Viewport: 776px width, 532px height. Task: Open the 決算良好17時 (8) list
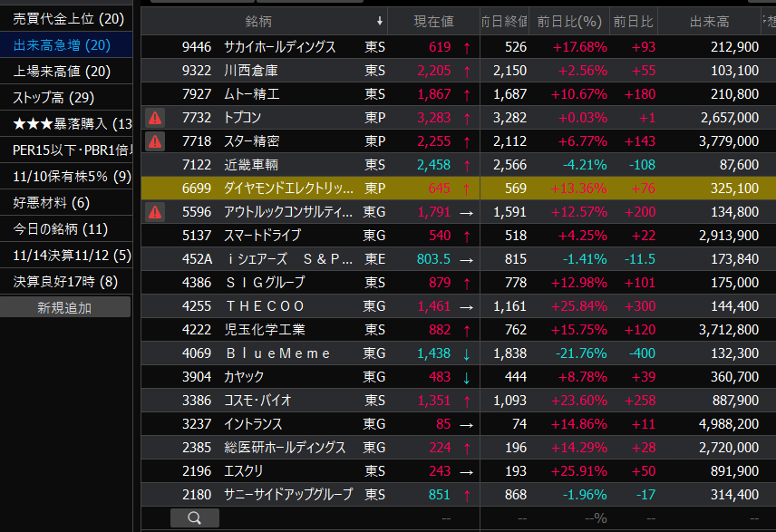pos(60,282)
